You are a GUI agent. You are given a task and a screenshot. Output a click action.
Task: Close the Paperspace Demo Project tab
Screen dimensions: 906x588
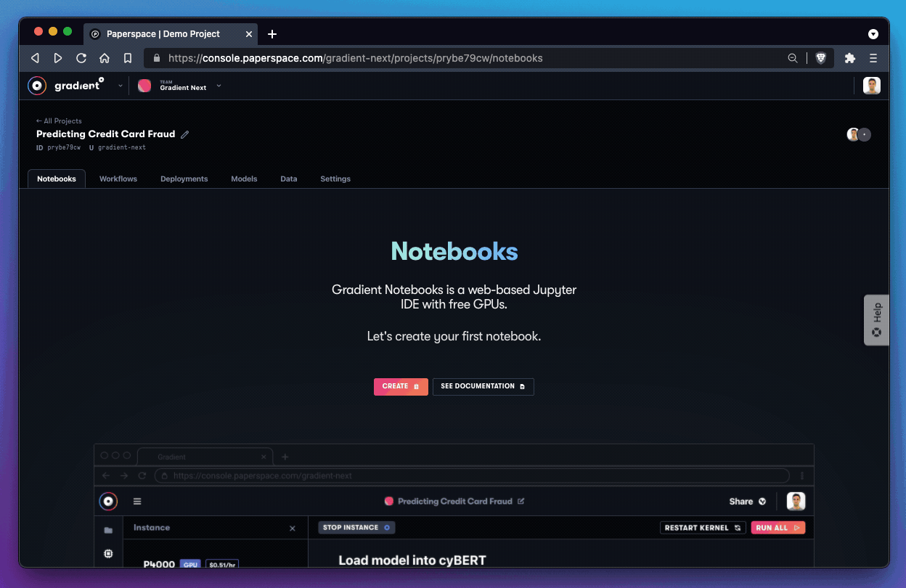tap(249, 34)
